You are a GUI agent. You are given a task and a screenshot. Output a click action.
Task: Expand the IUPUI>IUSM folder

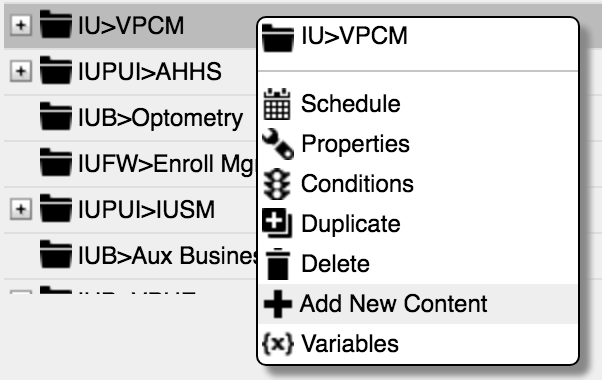[21, 209]
